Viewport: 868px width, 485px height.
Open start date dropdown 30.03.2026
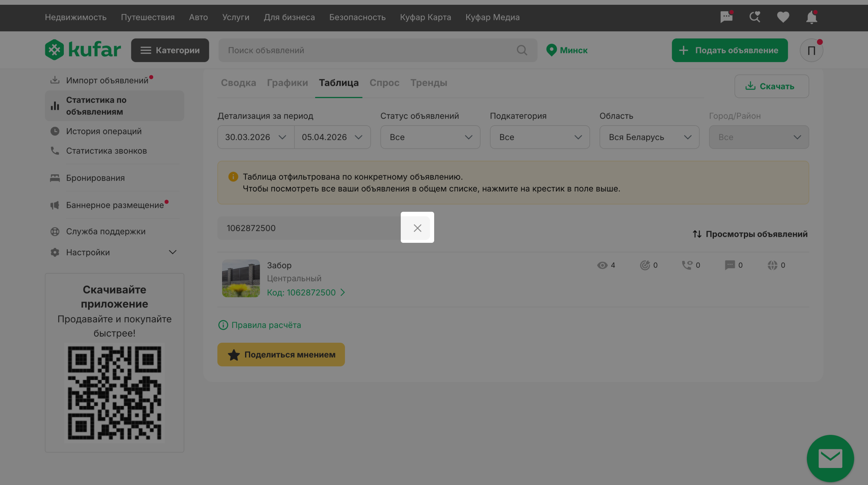click(x=256, y=137)
